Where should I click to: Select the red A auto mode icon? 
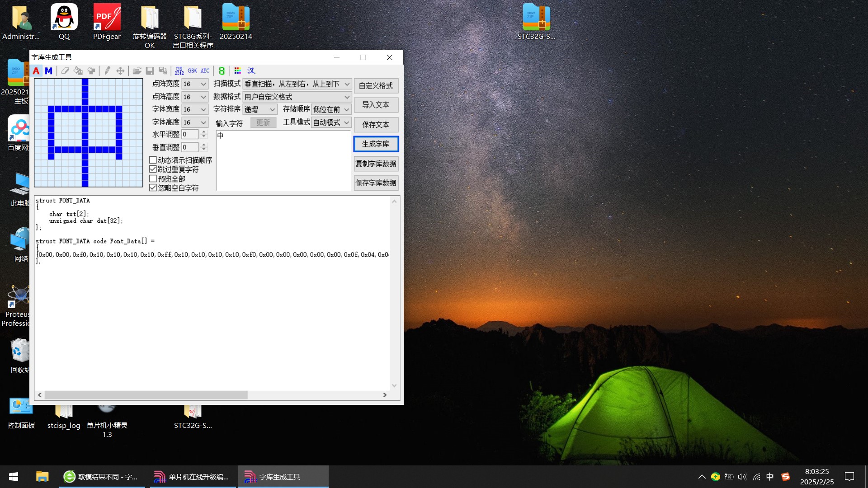pyautogui.click(x=36, y=71)
